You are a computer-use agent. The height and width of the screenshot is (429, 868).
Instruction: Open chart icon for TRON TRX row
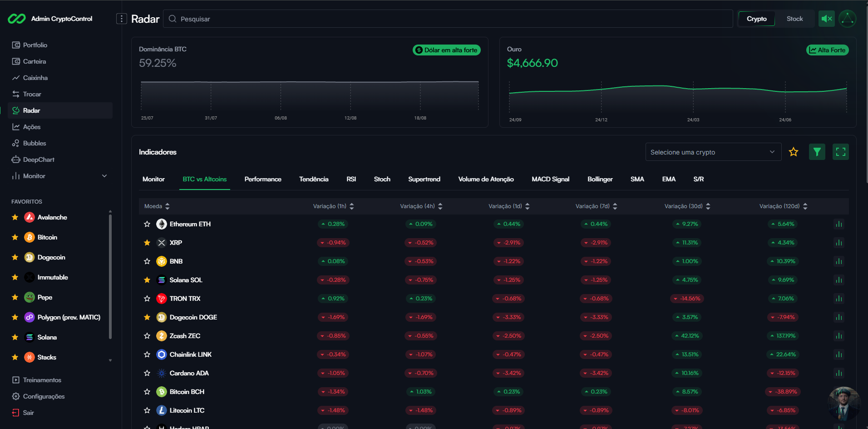838,299
